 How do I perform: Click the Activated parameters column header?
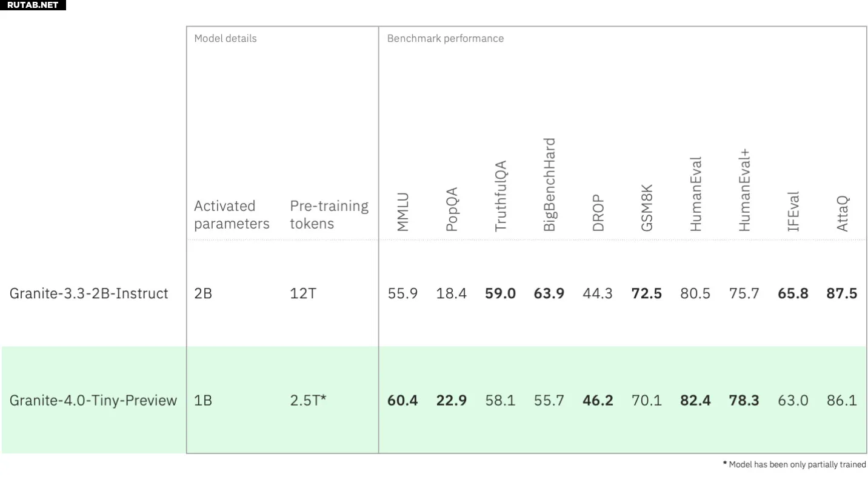coord(232,215)
